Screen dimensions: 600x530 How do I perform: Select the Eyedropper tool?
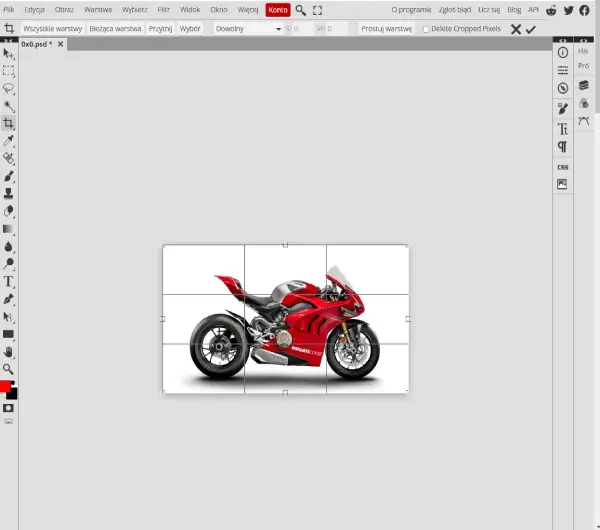pyautogui.click(x=8, y=141)
